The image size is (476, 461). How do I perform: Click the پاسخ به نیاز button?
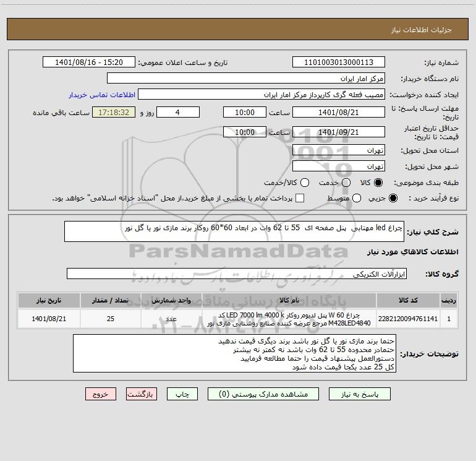pyautogui.click(x=360, y=394)
